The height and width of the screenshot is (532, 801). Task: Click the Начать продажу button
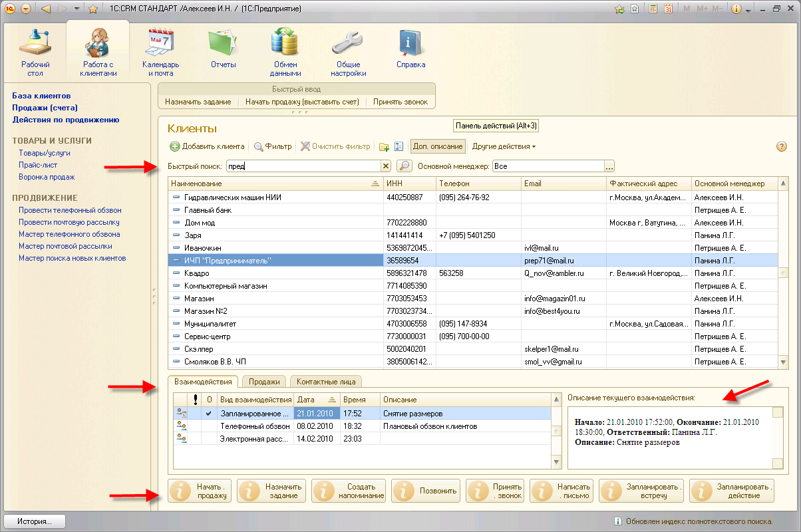click(199, 491)
